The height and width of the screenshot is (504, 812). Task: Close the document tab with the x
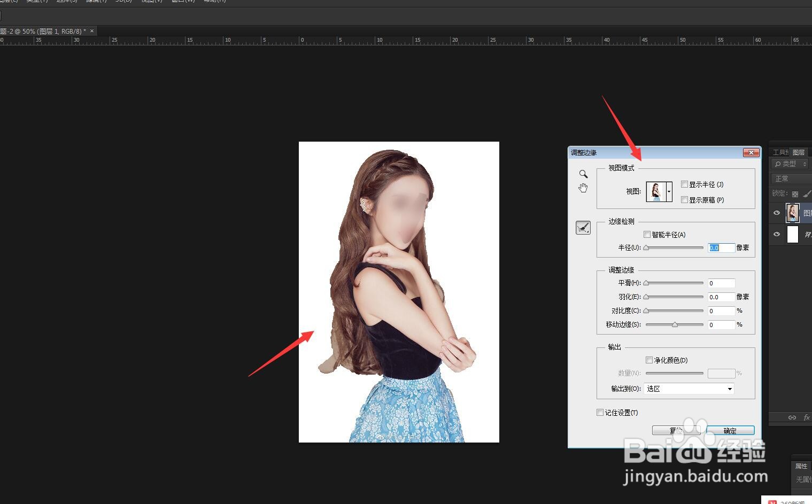pyautogui.click(x=92, y=31)
